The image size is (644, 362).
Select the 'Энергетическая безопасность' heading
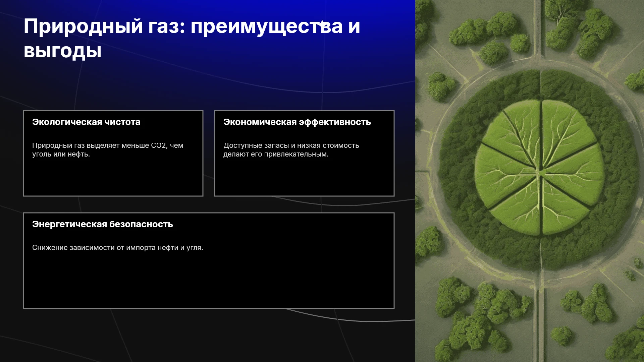click(103, 224)
